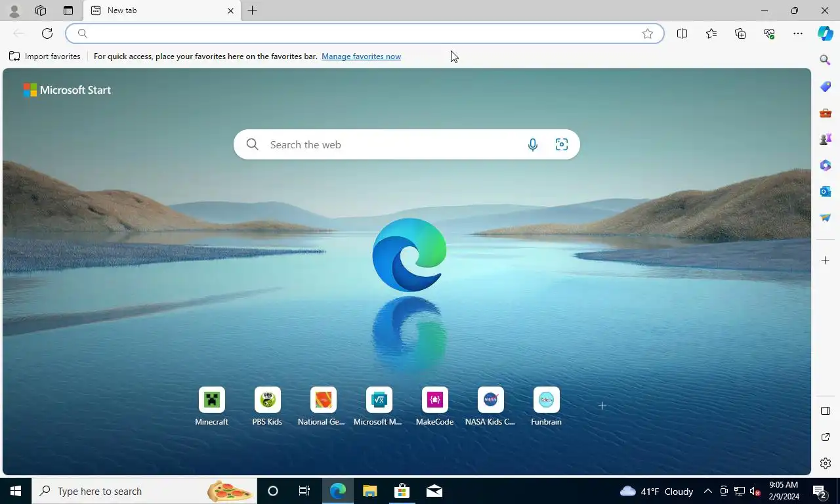
Task: Open the National Geographic quick link
Action: point(323,407)
